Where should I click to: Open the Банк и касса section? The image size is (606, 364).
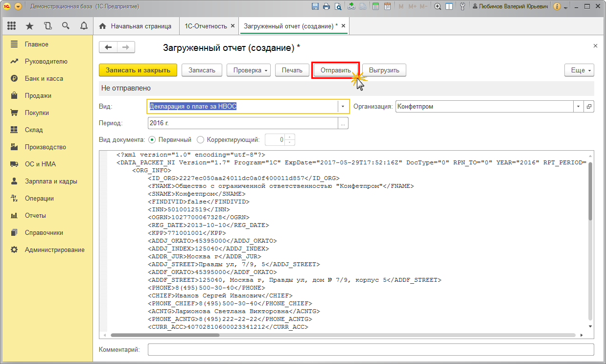point(47,79)
